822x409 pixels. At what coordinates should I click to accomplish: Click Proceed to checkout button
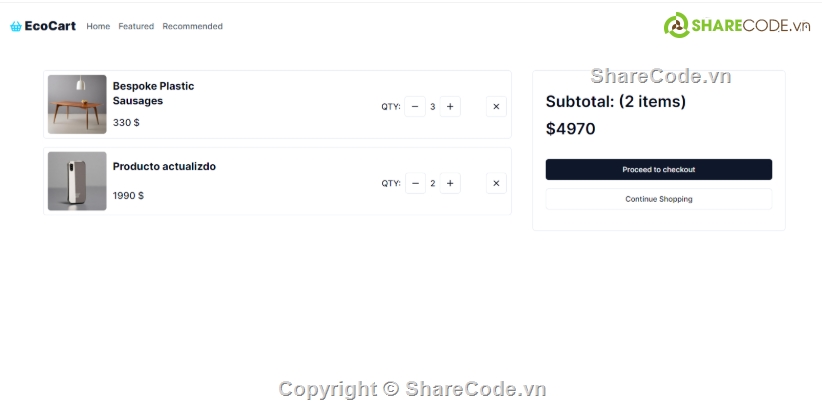658,169
